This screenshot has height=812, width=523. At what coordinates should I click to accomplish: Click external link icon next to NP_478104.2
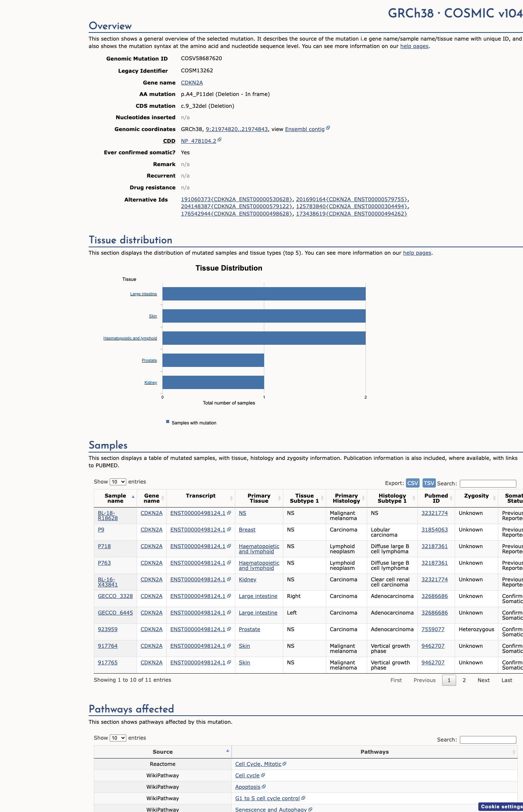coord(219,140)
